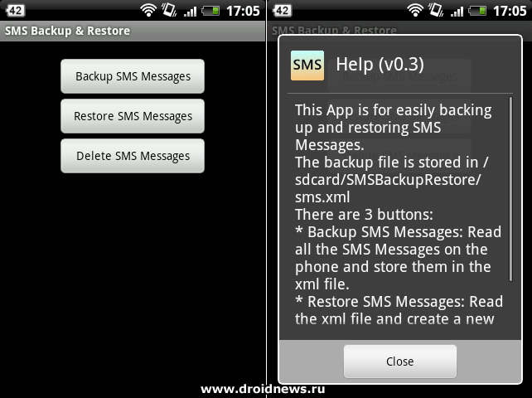Tap the signal strength icon in left status bar
532x398 pixels.
(190, 12)
